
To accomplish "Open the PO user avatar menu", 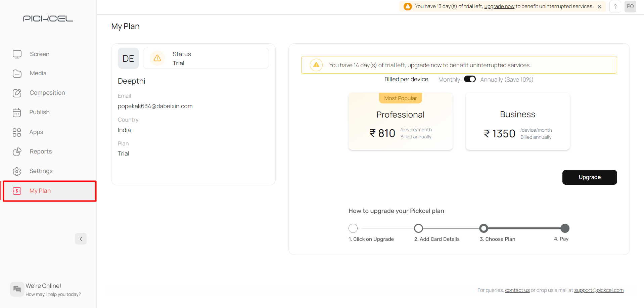I will coord(630,6).
